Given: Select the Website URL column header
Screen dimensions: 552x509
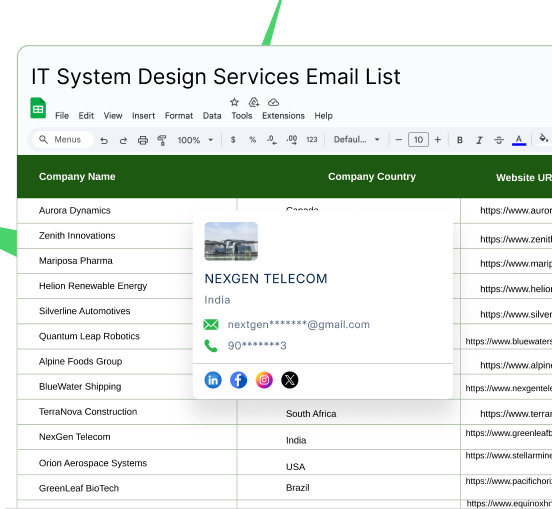Looking at the screenshot, I should point(524,178).
